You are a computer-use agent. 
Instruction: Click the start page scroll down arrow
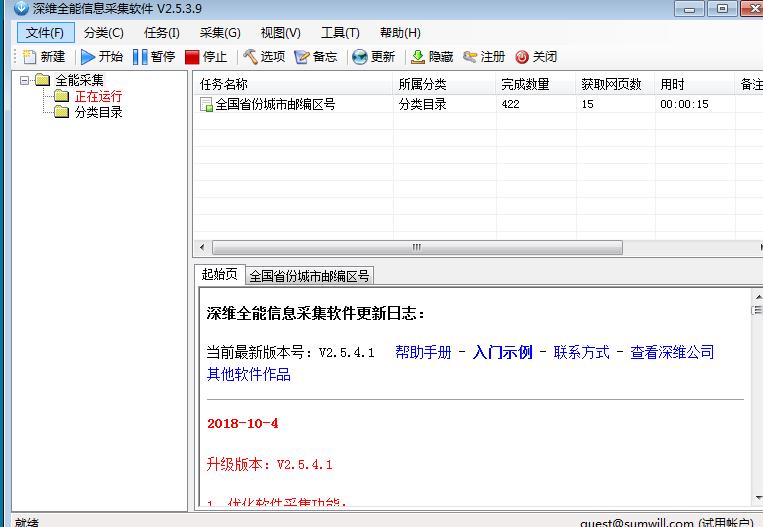tap(758, 498)
